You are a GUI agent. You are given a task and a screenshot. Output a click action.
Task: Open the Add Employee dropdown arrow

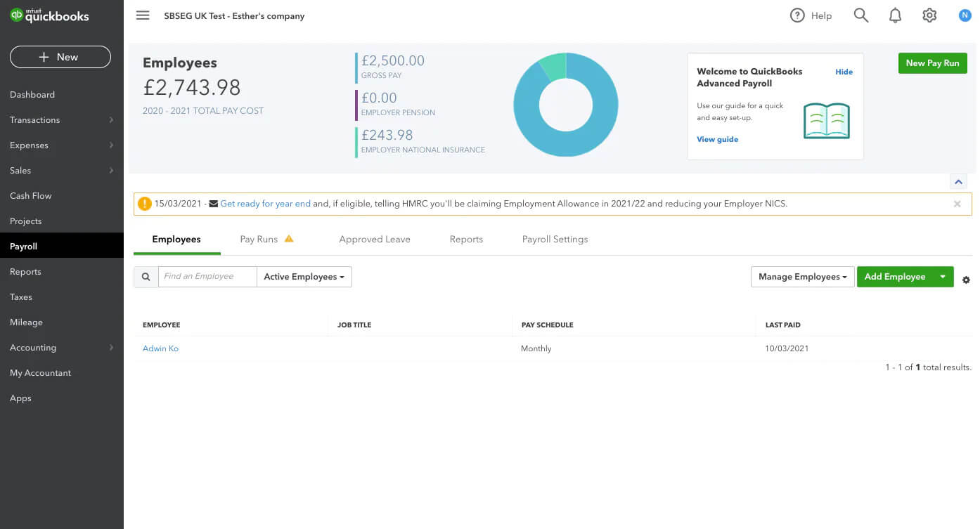pos(943,277)
